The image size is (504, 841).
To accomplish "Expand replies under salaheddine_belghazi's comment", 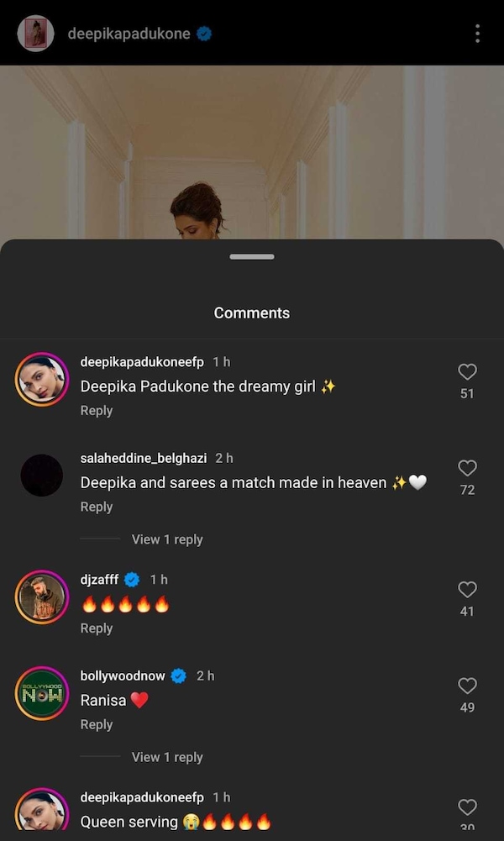I will (167, 539).
